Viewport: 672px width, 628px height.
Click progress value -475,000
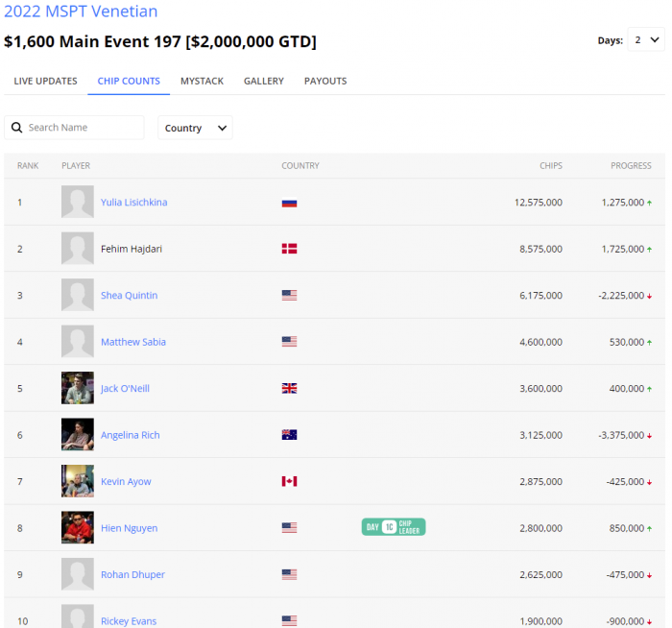click(x=625, y=574)
